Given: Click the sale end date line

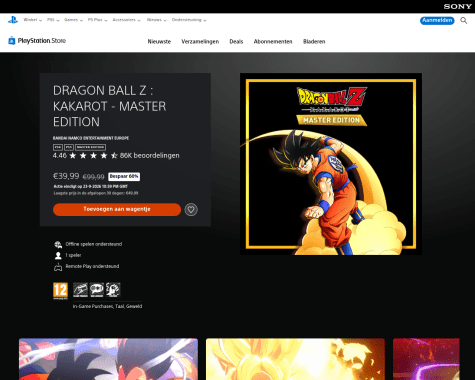Looking at the screenshot, I should (91, 187).
